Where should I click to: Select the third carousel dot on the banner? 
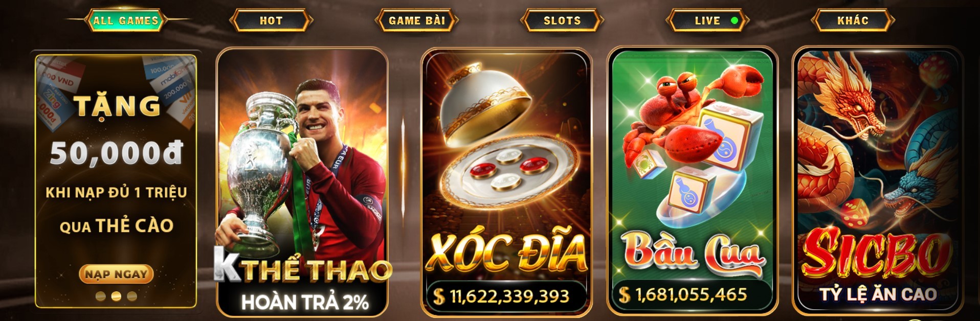click(132, 296)
